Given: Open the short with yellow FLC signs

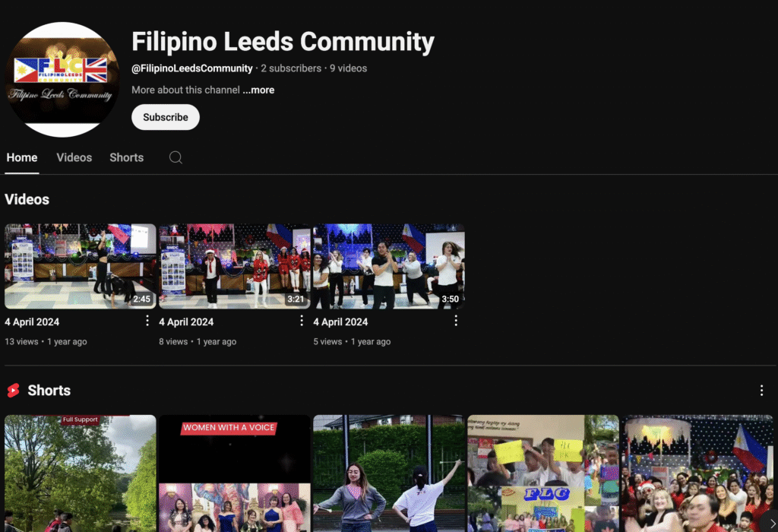Looking at the screenshot, I should (x=542, y=473).
